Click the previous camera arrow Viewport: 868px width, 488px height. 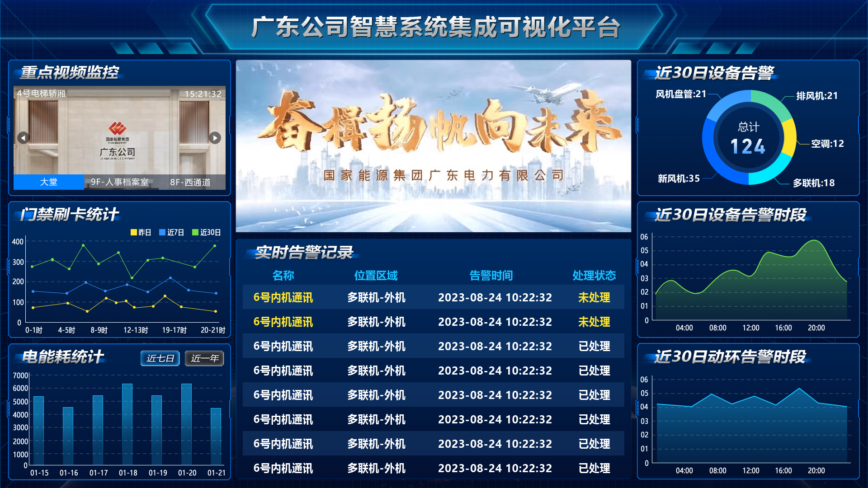tap(22, 138)
